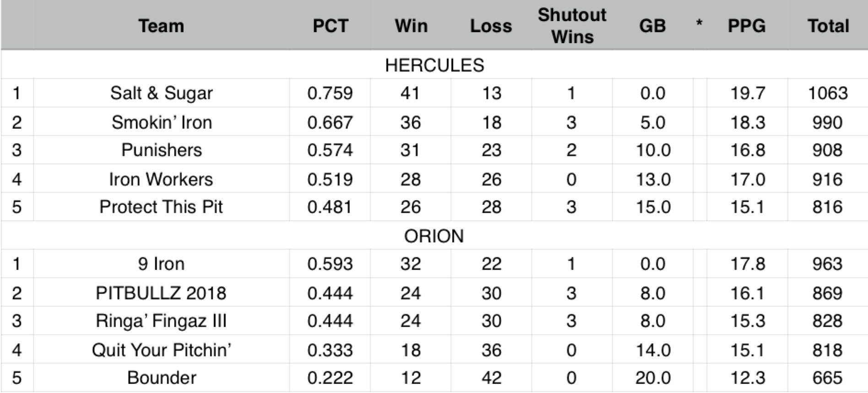Screen dimensions: 868x393
Task: Click the Protect This Pit cell
Action: click(161, 207)
